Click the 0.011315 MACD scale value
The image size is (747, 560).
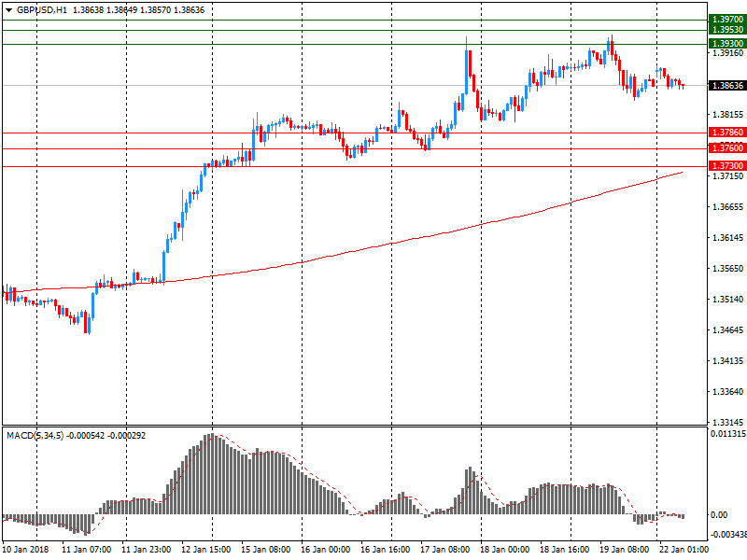tap(728, 434)
